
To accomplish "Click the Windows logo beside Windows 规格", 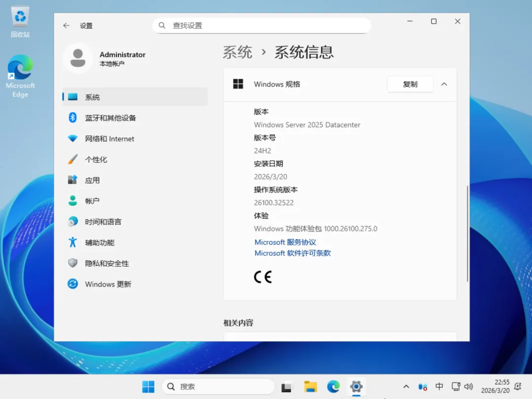I will coord(238,84).
